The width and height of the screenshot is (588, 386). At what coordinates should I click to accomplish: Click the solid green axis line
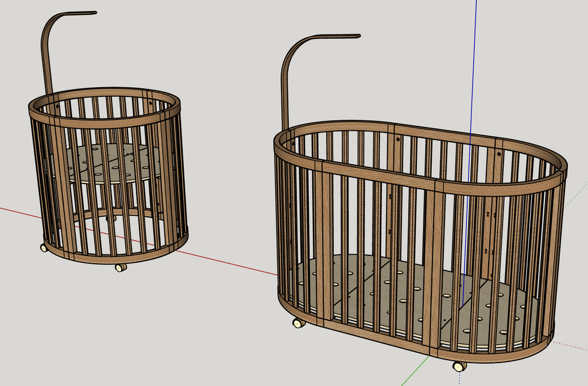tap(413, 372)
